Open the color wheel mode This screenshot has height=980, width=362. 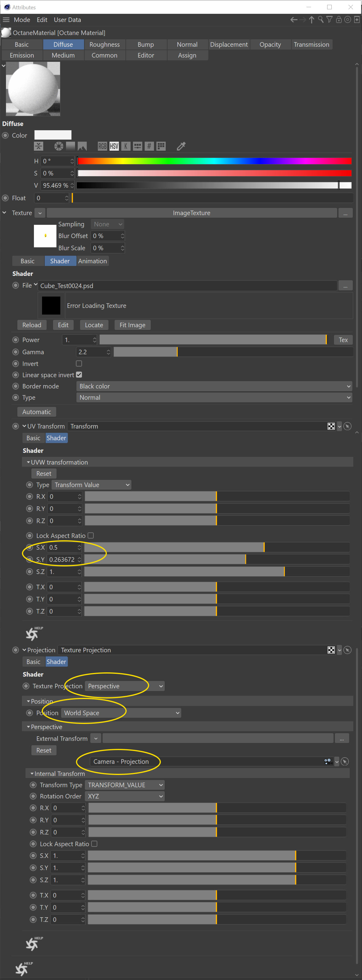59,146
